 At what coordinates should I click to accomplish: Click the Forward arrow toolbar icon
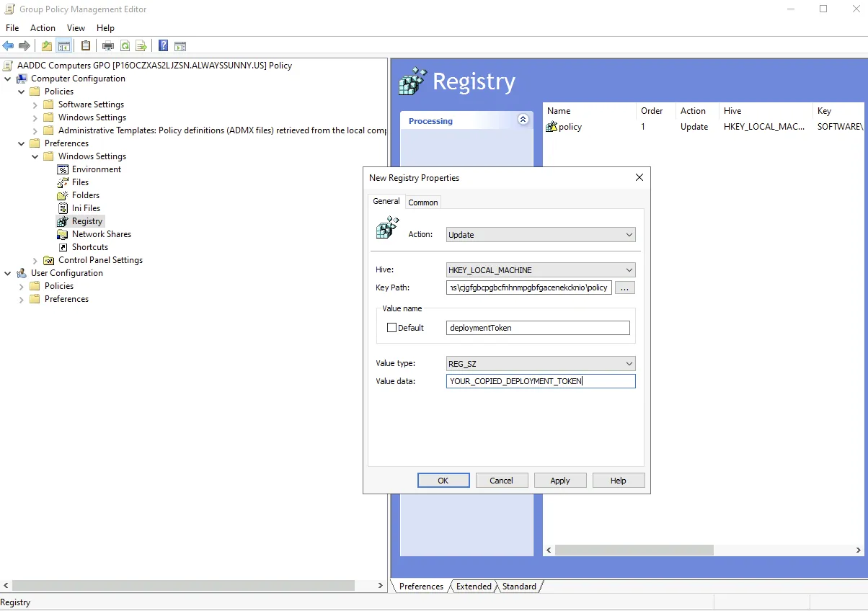[x=25, y=46]
